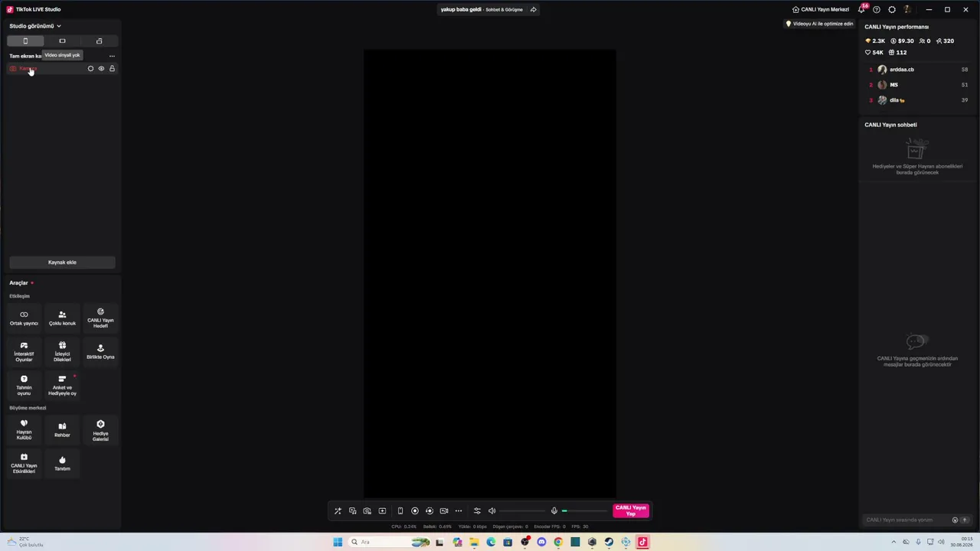Click the Kaynak ekle button
Image resolution: width=980 pixels, height=551 pixels.
[x=62, y=262]
